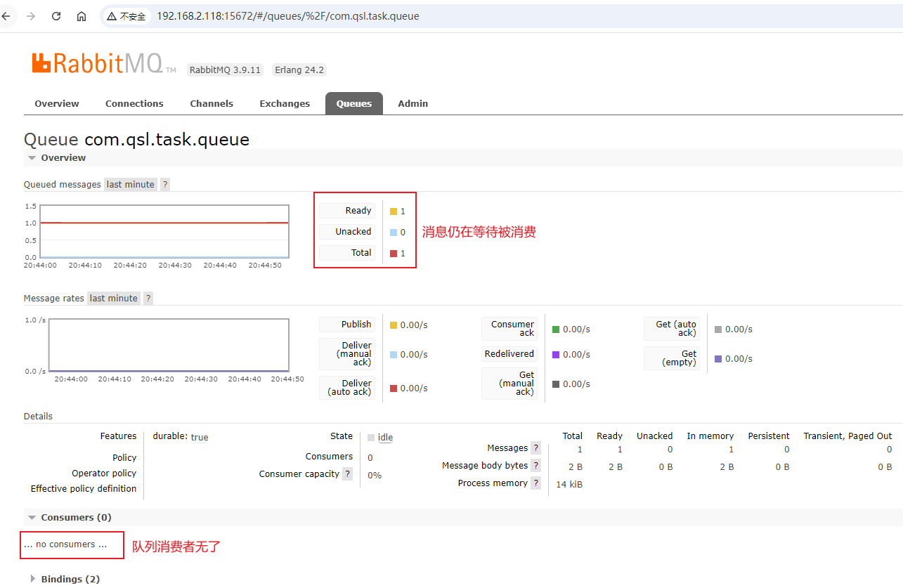Open the Admin tab

tap(413, 103)
